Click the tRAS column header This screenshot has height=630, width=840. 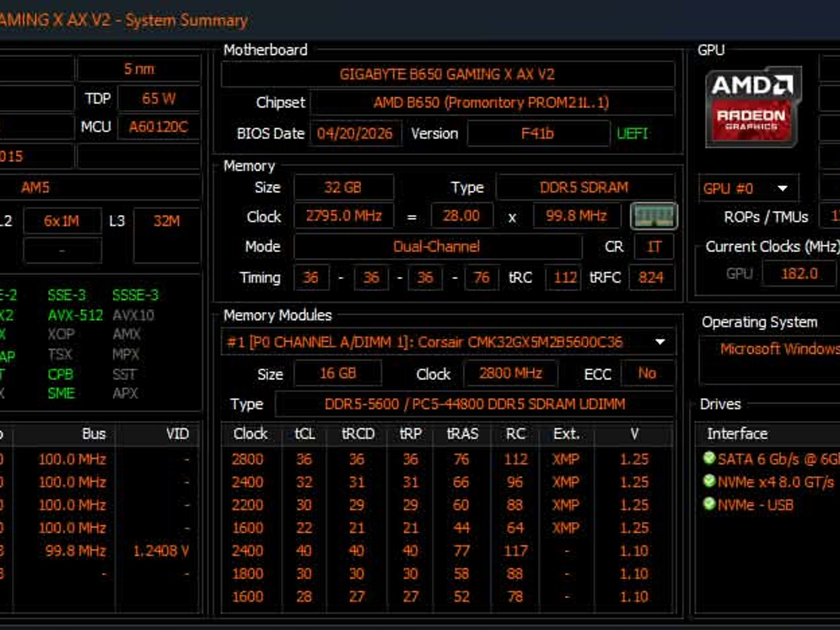point(463,434)
